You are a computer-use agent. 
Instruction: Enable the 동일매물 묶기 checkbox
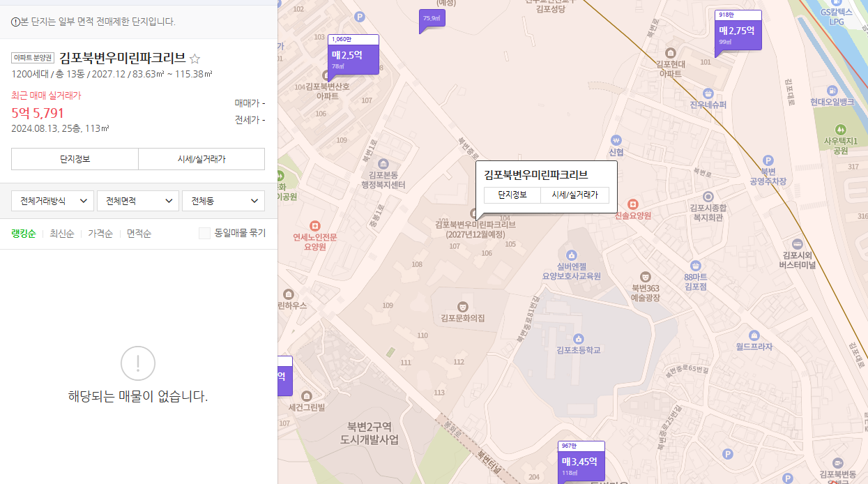204,233
